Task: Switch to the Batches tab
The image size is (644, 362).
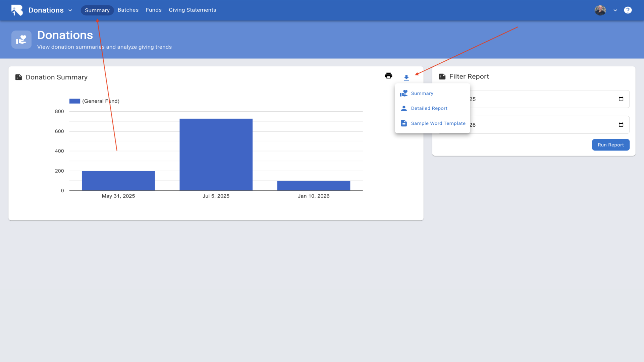Action: (128, 10)
